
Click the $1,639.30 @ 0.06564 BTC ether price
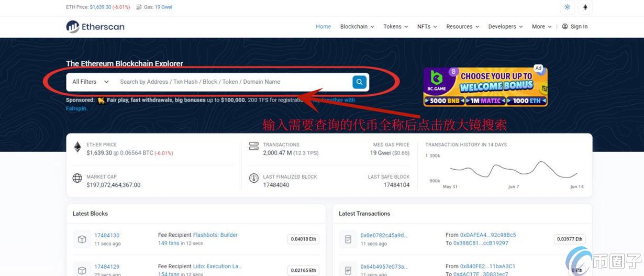119,153
